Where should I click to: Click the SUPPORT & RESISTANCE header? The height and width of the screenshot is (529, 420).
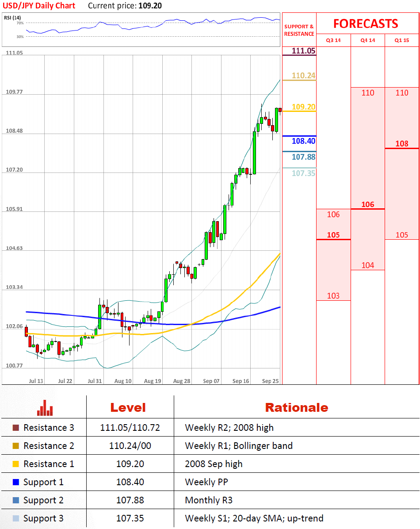[x=299, y=30]
